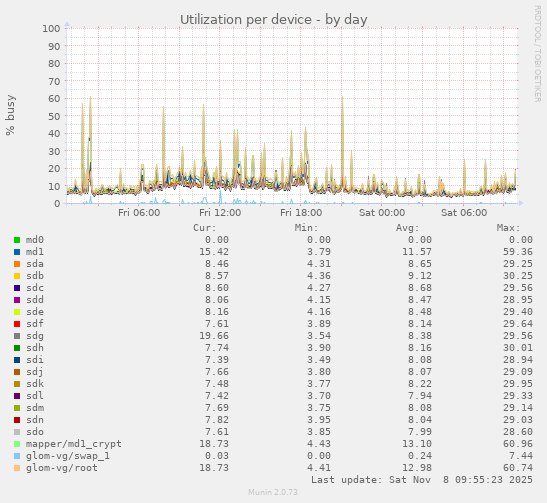Click the 'Fri 18:00' time axis label
The height and width of the screenshot is (503, 547).
[x=301, y=213]
